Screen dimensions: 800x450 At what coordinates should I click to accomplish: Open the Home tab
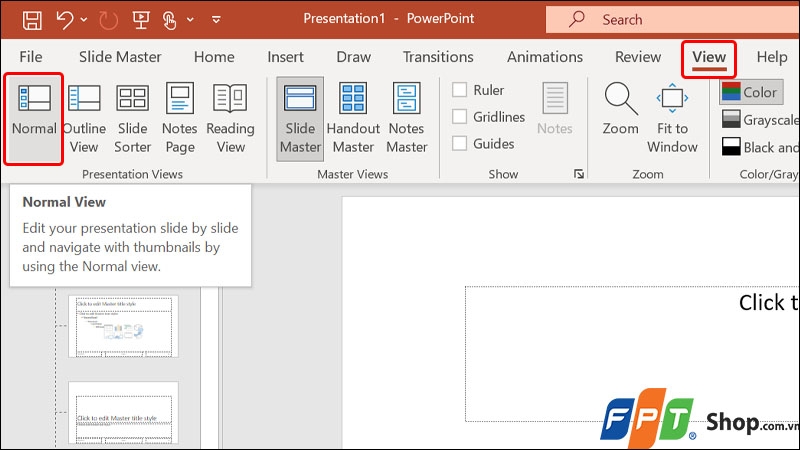(x=214, y=57)
